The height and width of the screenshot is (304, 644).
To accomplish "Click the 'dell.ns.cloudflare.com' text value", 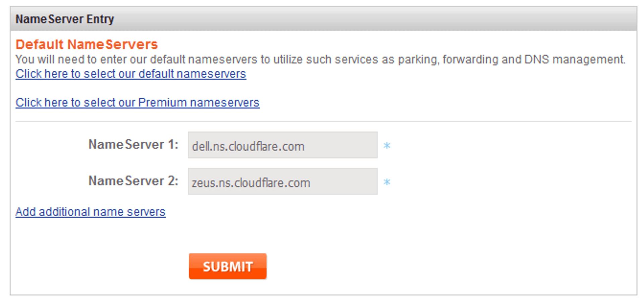I will coord(248,147).
